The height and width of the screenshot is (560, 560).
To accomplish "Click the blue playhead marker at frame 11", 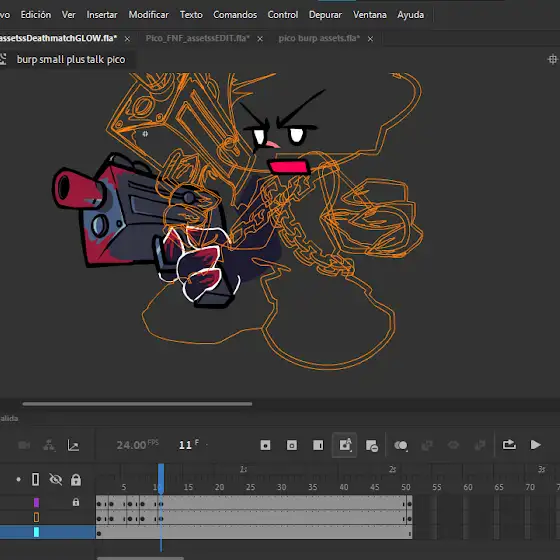I will pos(161,479).
